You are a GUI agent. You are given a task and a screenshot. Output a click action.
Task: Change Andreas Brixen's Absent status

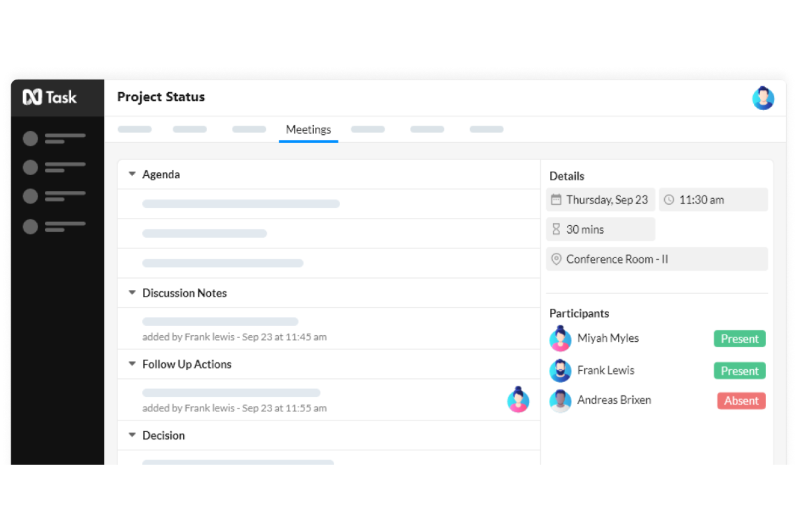click(741, 400)
